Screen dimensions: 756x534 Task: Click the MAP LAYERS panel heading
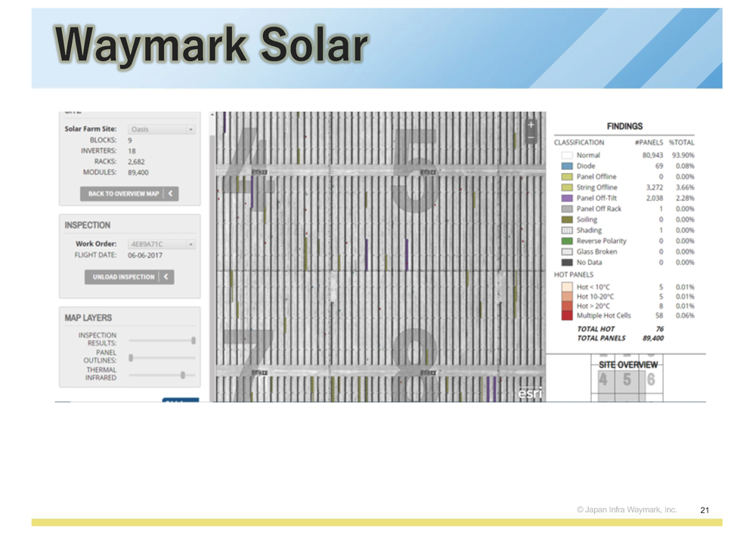coord(88,318)
